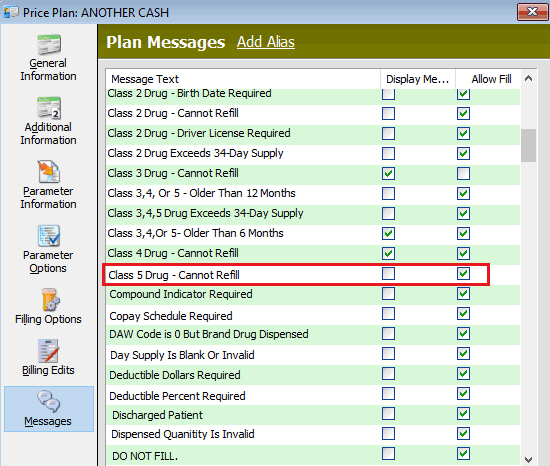Disable Allow Fill for DO NOT FILL message

point(463,453)
